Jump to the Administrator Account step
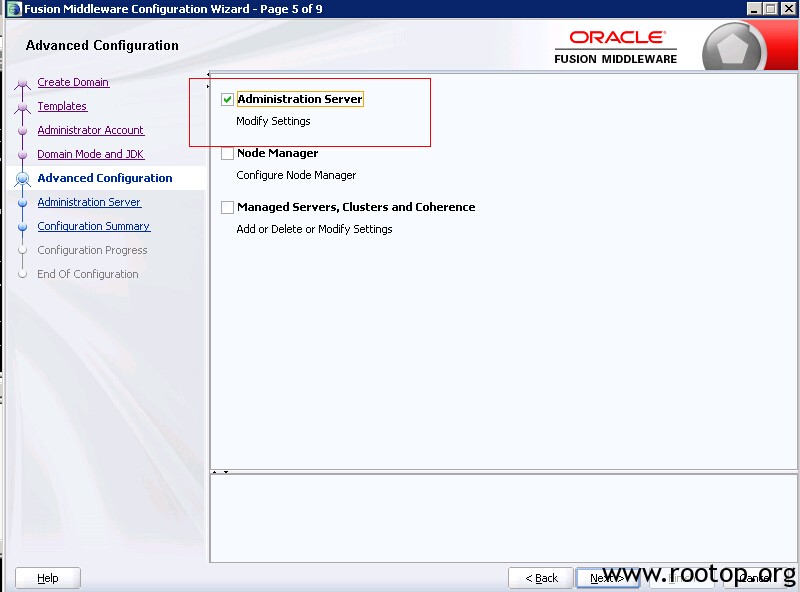Viewport: 800px width, 592px height. point(91,130)
